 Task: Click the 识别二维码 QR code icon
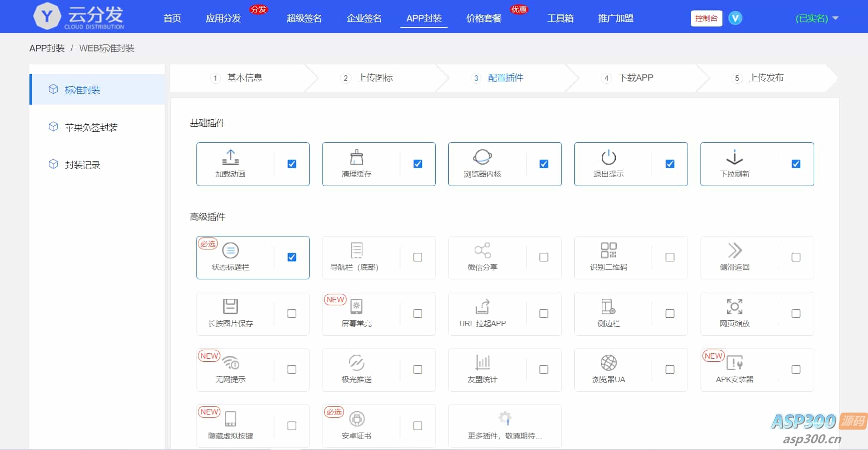click(608, 250)
